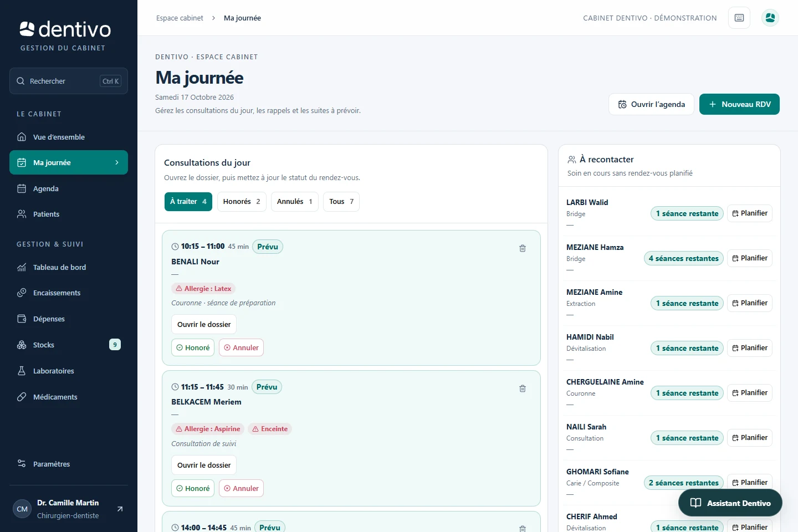
Task: Click Planifier for NAILI Sarah
Action: coord(750,438)
